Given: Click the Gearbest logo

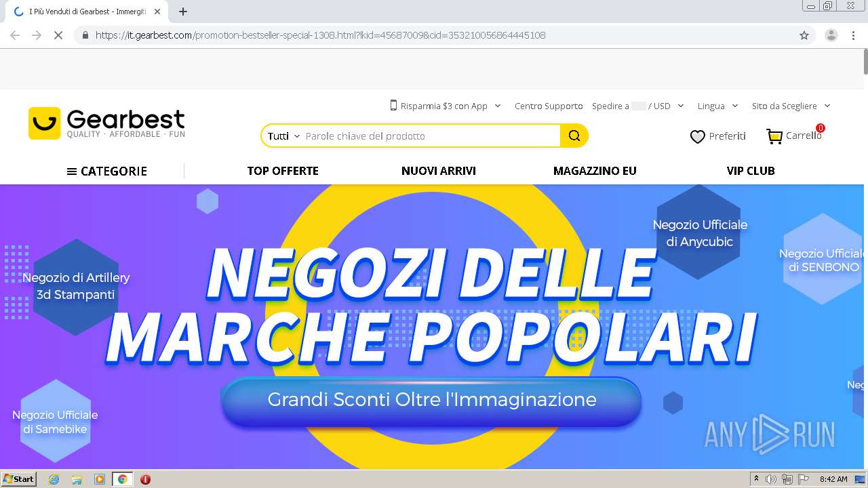Looking at the screenshot, I should coord(106,123).
